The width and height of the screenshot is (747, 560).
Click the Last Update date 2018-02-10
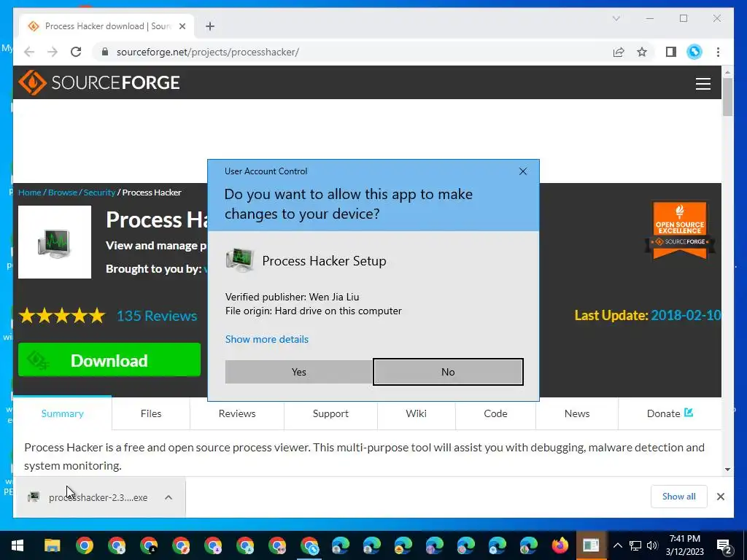click(x=686, y=315)
